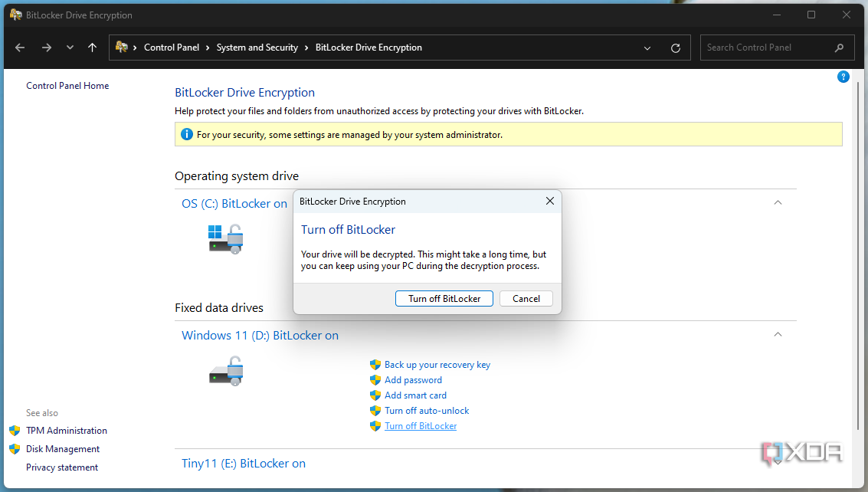Click shield icon next to TPM Administration
The image size is (868, 492).
(x=15, y=431)
